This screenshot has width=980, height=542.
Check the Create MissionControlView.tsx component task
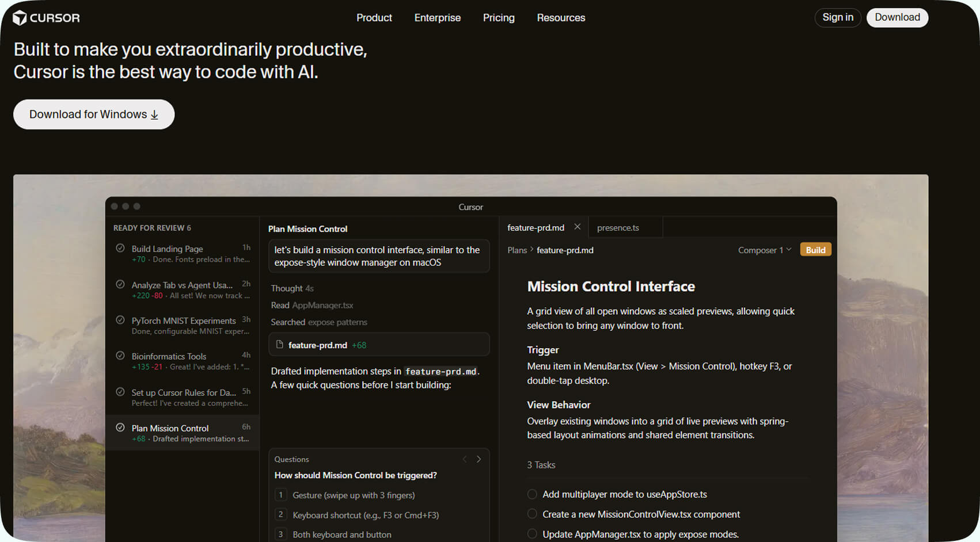[532, 514]
